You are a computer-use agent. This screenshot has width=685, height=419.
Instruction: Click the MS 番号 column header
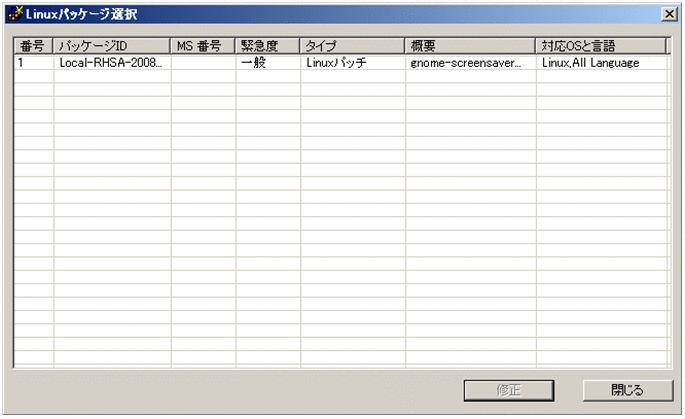(x=203, y=46)
